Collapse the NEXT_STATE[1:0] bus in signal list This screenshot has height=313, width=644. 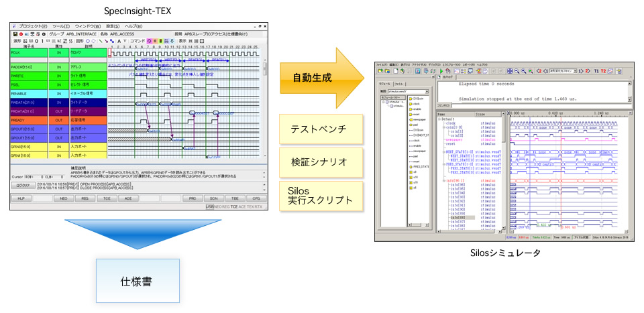pos(444,151)
